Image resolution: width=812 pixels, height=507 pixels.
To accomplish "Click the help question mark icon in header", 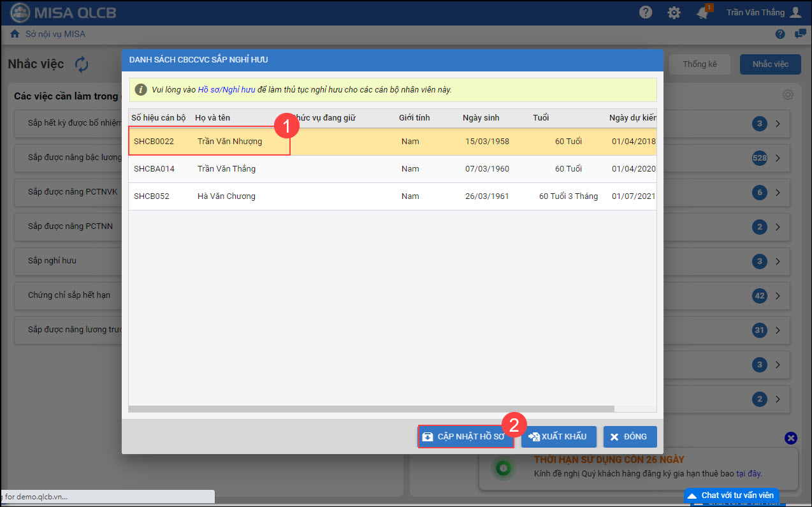I will (x=646, y=13).
